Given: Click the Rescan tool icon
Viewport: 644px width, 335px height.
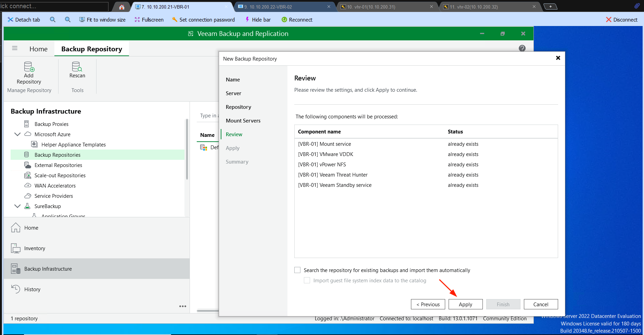Looking at the screenshot, I should pos(77,66).
